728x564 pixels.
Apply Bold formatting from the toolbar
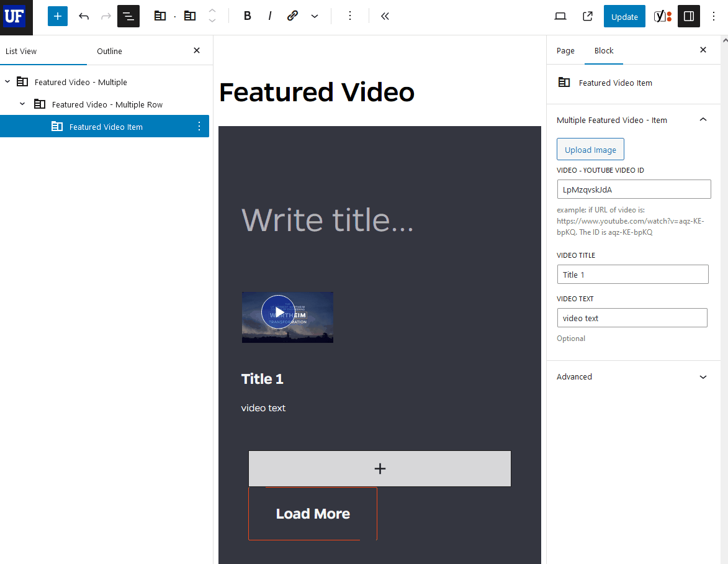(x=247, y=16)
